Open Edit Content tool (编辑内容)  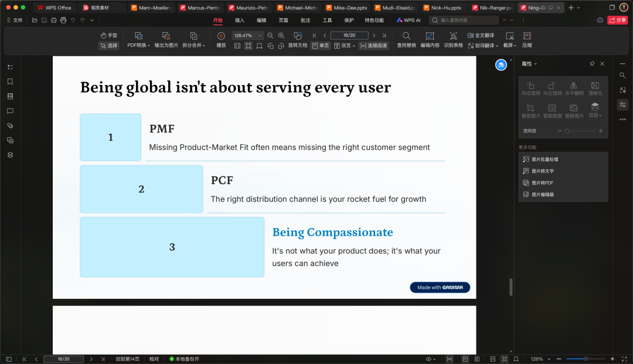point(430,40)
